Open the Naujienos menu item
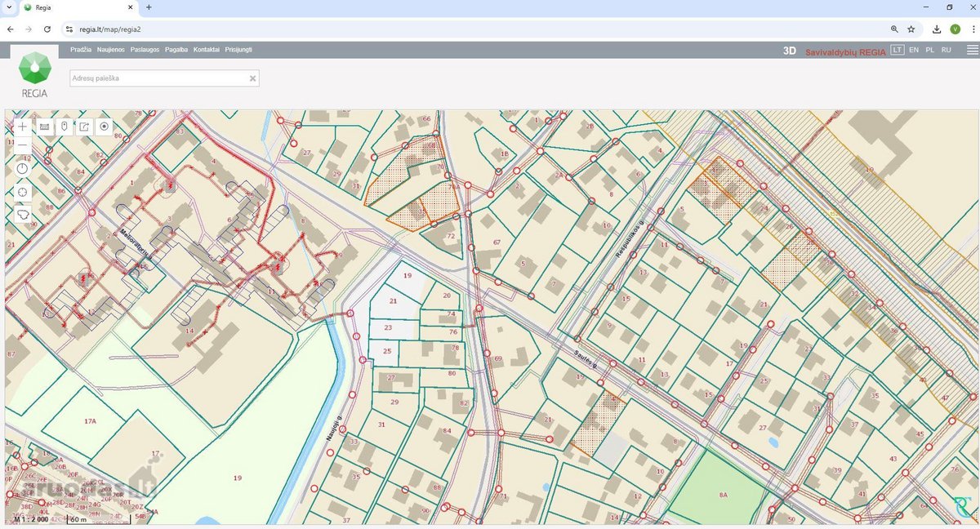The width and height of the screenshot is (980, 529). point(111,50)
